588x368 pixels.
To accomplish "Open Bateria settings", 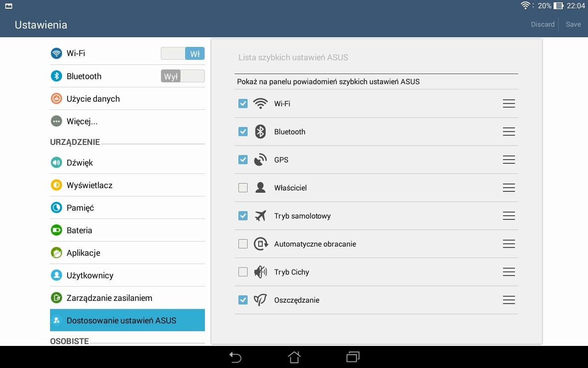I will pyautogui.click(x=127, y=230).
